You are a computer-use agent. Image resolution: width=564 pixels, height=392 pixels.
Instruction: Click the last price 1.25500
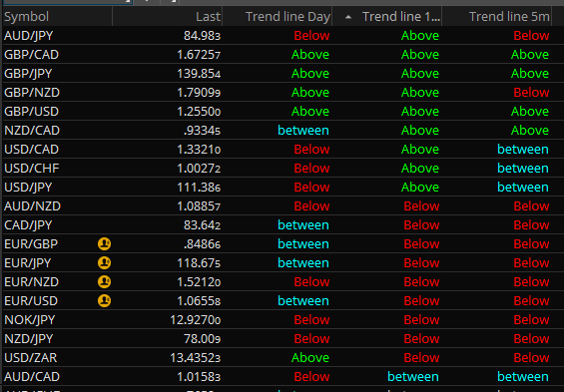point(199,112)
